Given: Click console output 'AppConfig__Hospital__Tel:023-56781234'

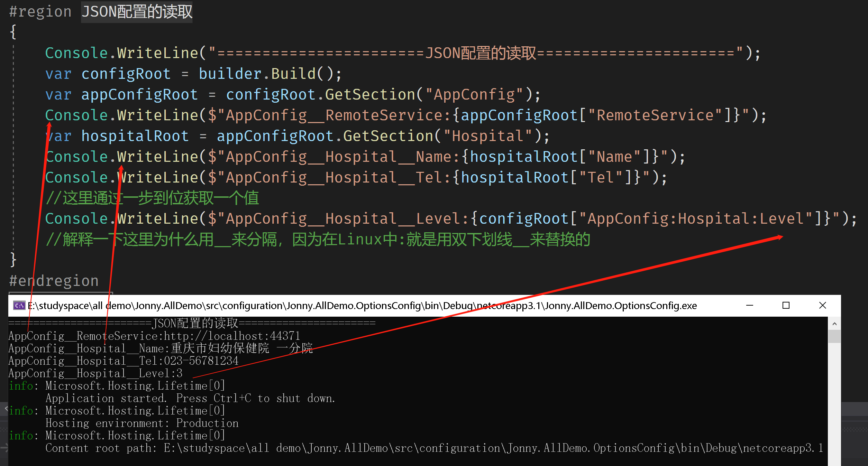Looking at the screenshot, I should tap(124, 361).
